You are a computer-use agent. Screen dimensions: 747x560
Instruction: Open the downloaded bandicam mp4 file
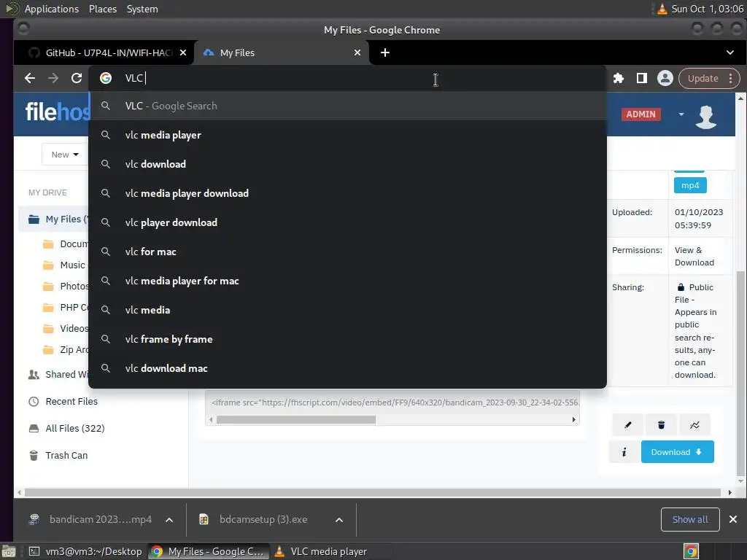(x=90, y=519)
